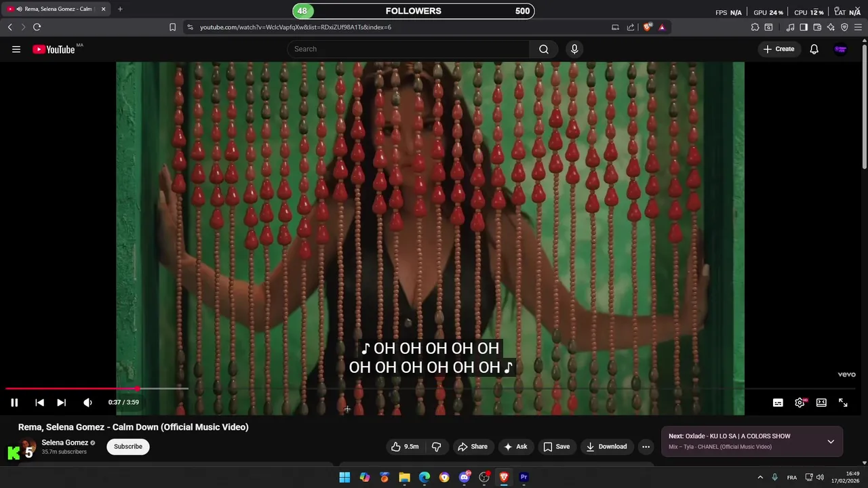The image size is (868, 488).
Task: Enter fullscreen mode in the player
Action: (x=843, y=403)
